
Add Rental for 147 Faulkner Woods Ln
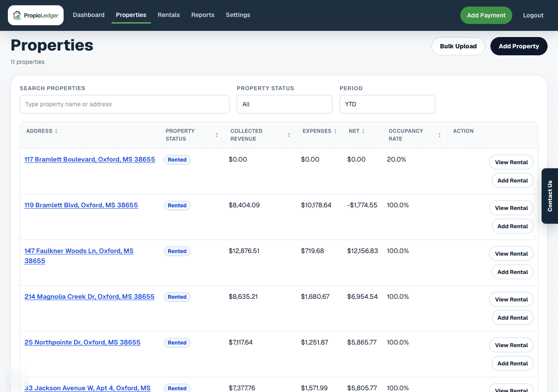[513, 272]
